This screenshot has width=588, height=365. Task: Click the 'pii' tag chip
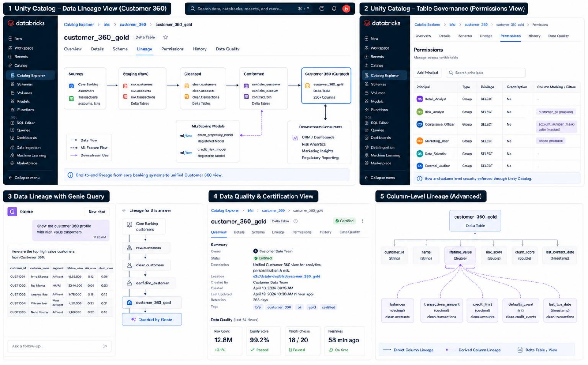(x=299, y=307)
